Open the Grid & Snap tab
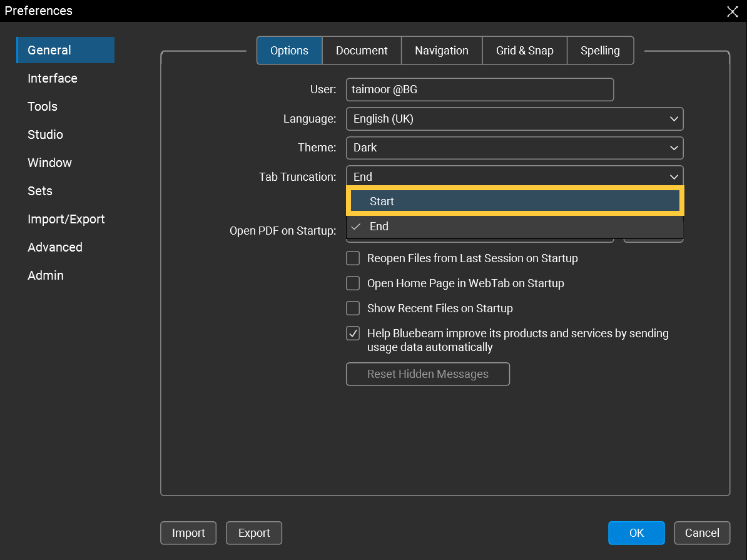This screenshot has width=747, height=560. (x=524, y=50)
